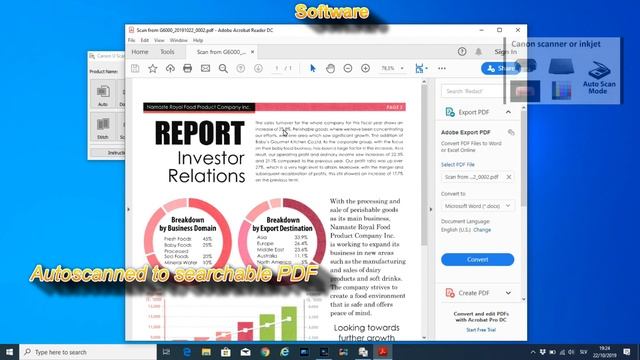Open the Mail app from taskbar

[245, 352]
